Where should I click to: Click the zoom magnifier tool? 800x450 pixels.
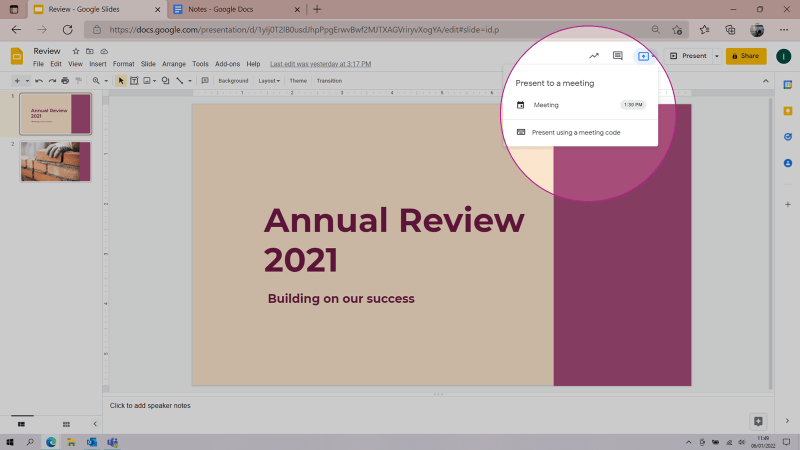(x=96, y=81)
